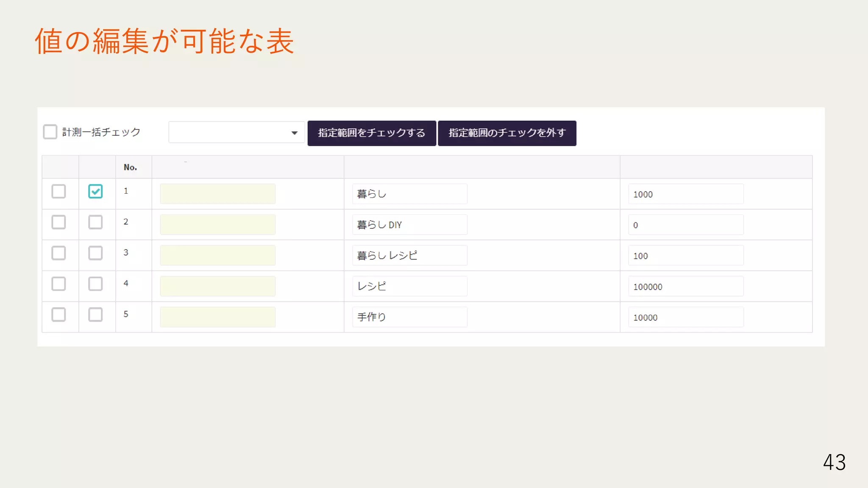Edit the 暮らし レシピ text field

click(409, 255)
